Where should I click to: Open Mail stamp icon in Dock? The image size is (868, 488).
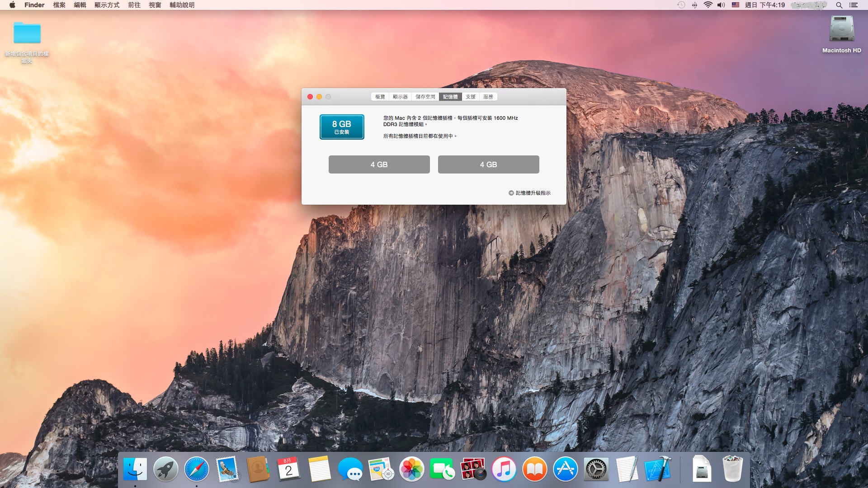[227, 469]
